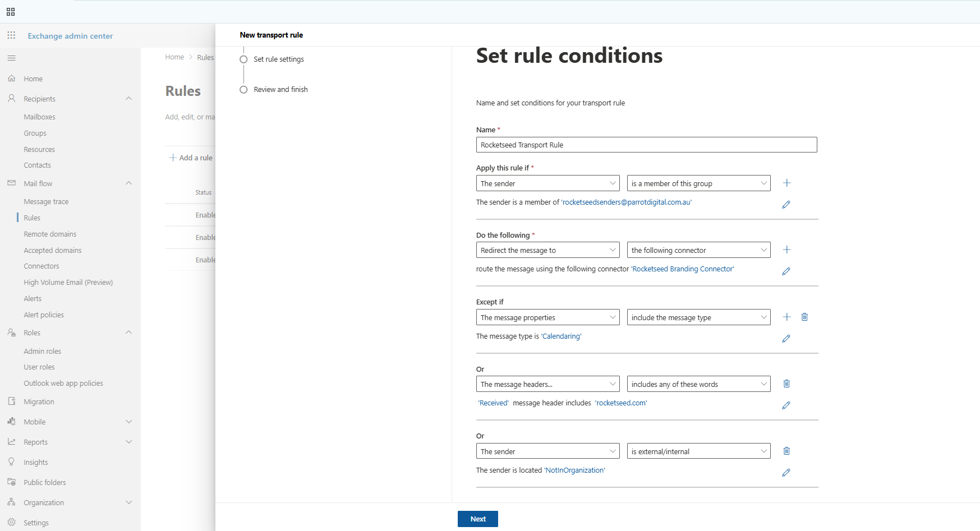Open the 'Redirect the message to' dropdown
The height and width of the screenshot is (531, 980).
click(547, 250)
